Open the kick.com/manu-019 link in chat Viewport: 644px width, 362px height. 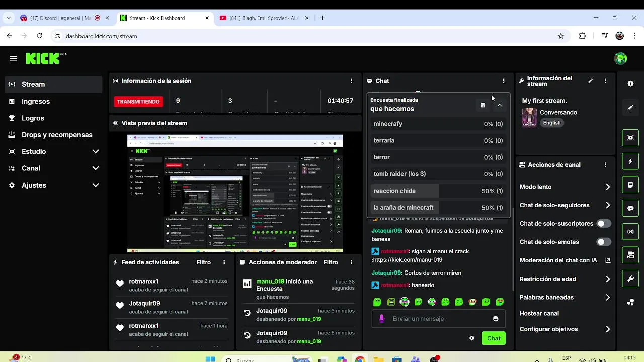coord(408,260)
